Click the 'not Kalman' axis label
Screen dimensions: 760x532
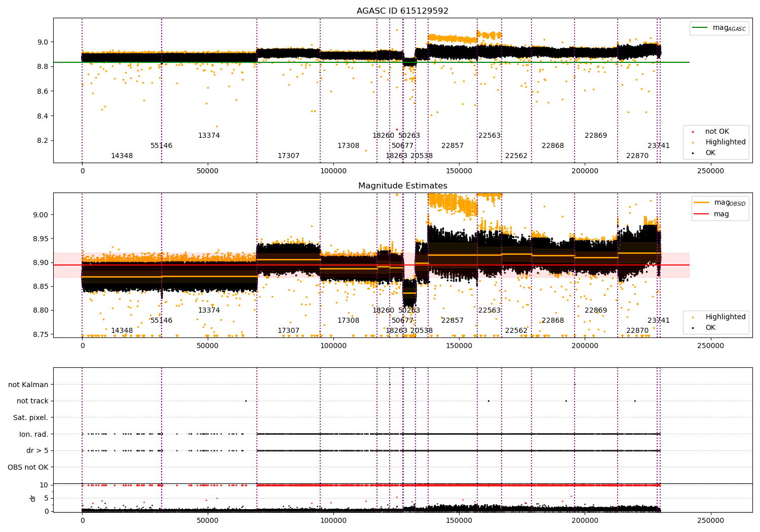pos(28,385)
